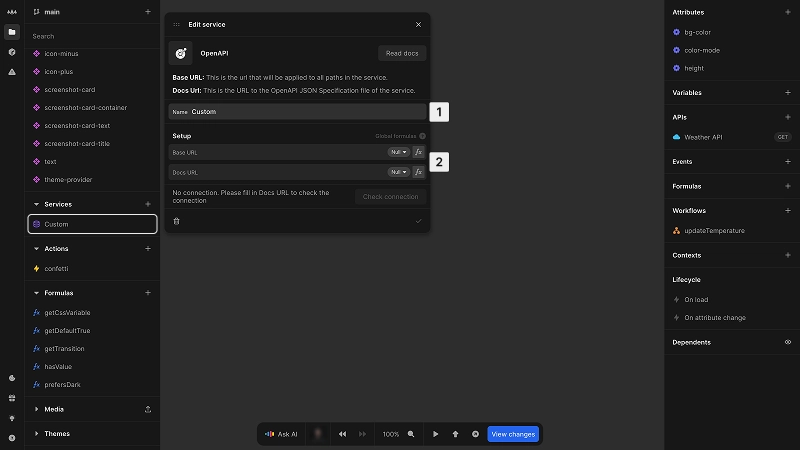Add a new service with plus icon
The width and height of the screenshot is (800, 450).
(x=148, y=204)
